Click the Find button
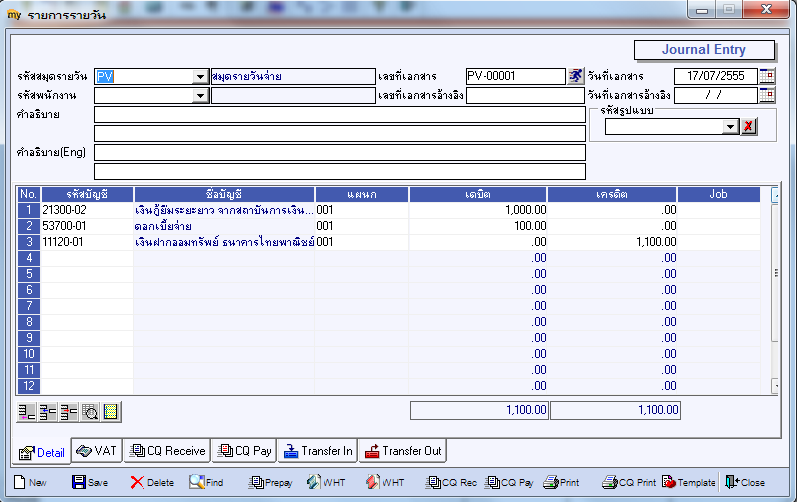The height and width of the screenshot is (502, 797). (x=206, y=482)
